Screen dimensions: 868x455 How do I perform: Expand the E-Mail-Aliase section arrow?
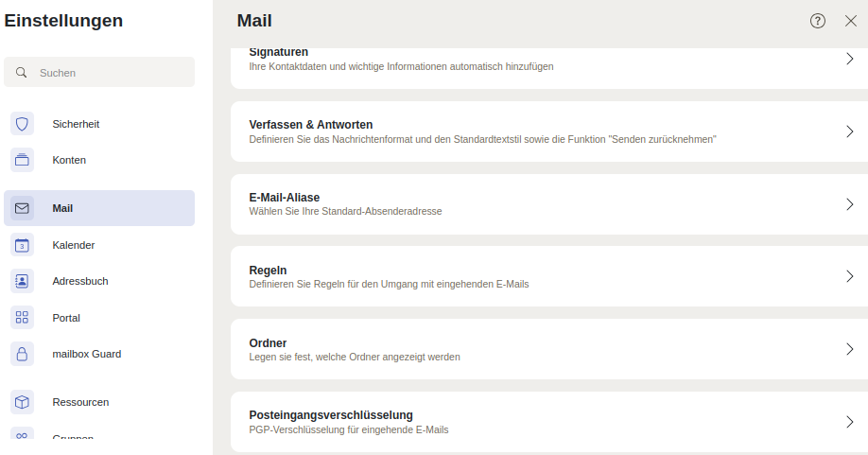point(849,204)
